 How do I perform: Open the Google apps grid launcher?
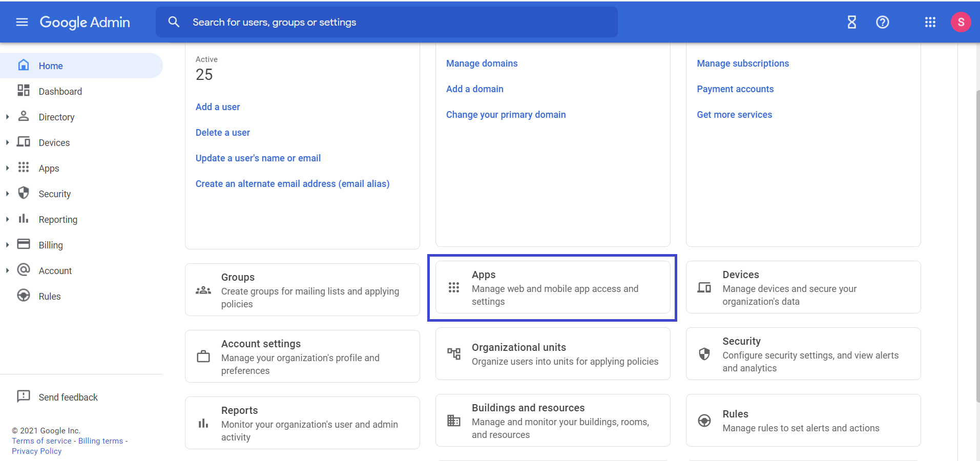tap(930, 22)
